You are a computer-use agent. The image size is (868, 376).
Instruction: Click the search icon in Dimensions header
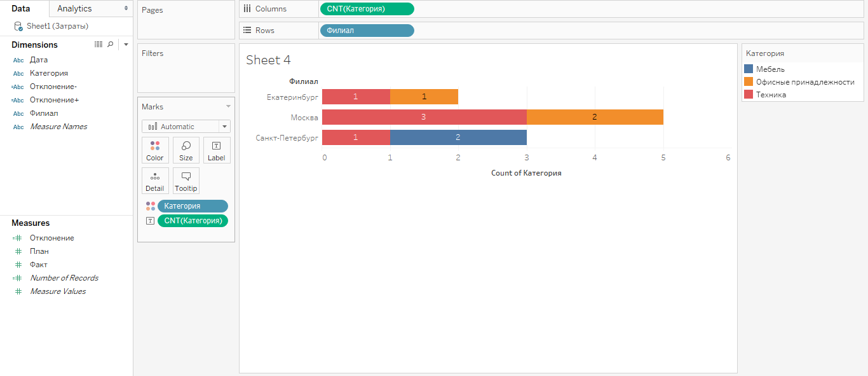(x=111, y=45)
